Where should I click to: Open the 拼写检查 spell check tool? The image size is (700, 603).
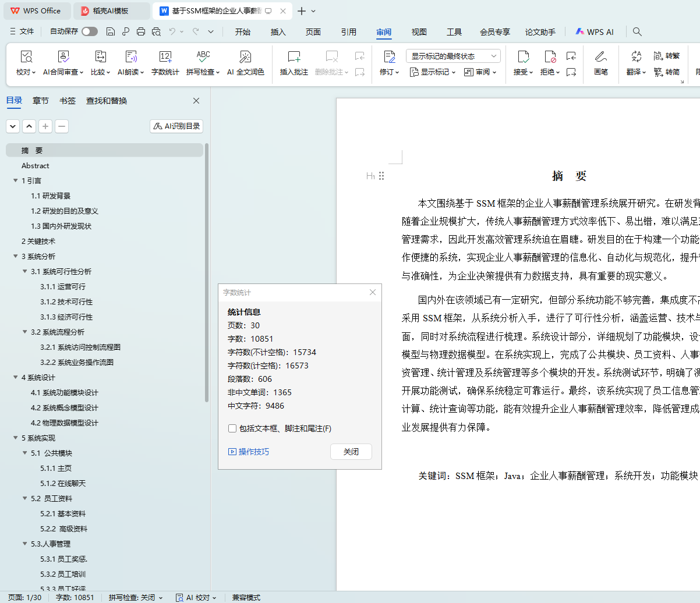tap(203, 57)
